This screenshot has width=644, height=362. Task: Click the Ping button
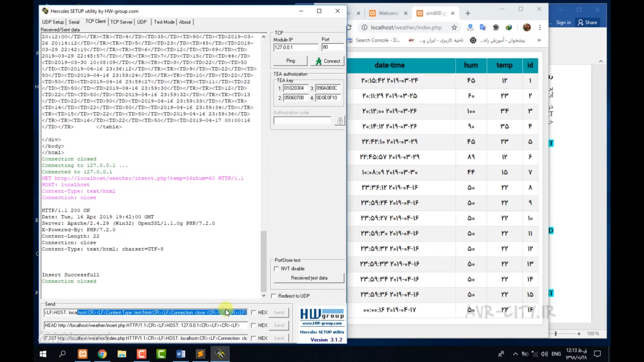tap(290, 61)
